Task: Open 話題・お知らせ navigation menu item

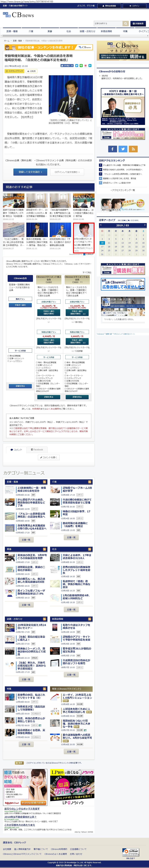Action: (88, 31)
